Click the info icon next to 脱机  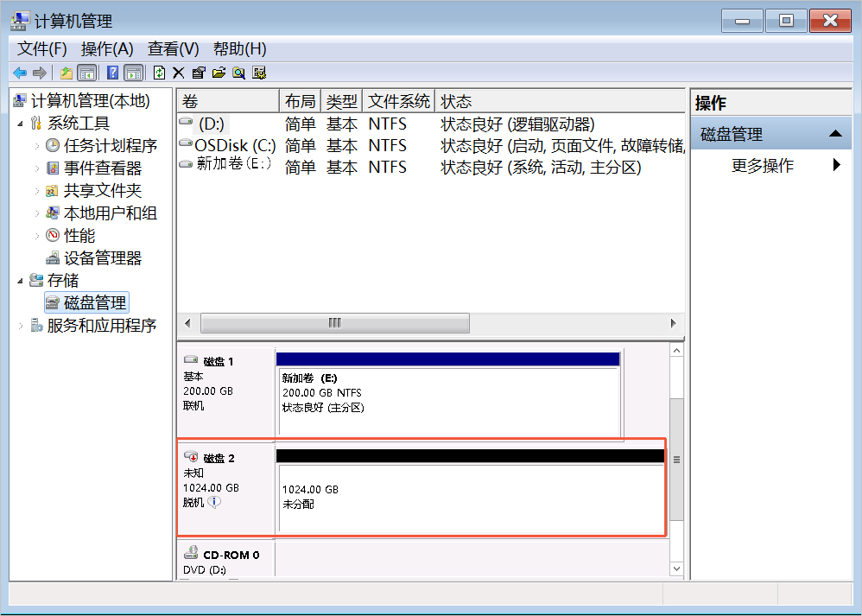[x=214, y=502]
